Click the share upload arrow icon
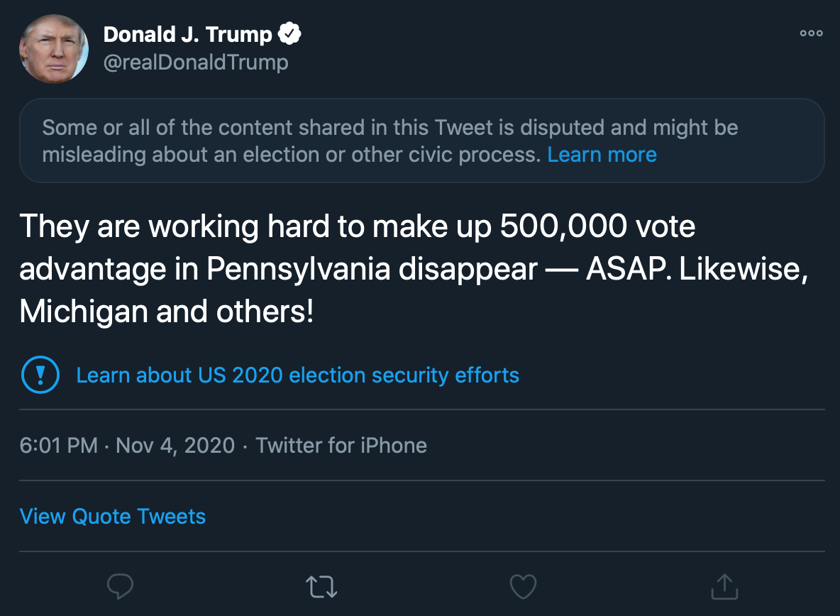 724,586
